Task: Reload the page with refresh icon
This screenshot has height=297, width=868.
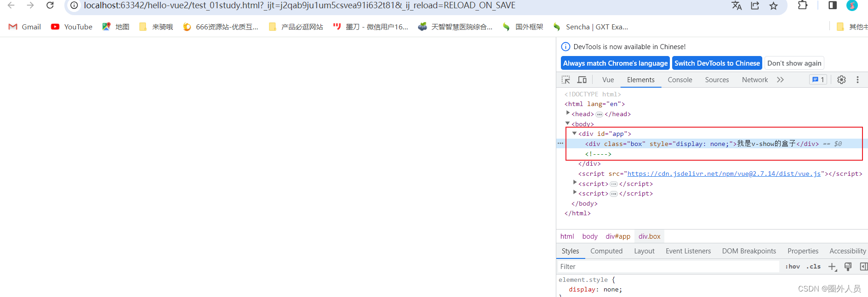Action: tap(50, 6)
